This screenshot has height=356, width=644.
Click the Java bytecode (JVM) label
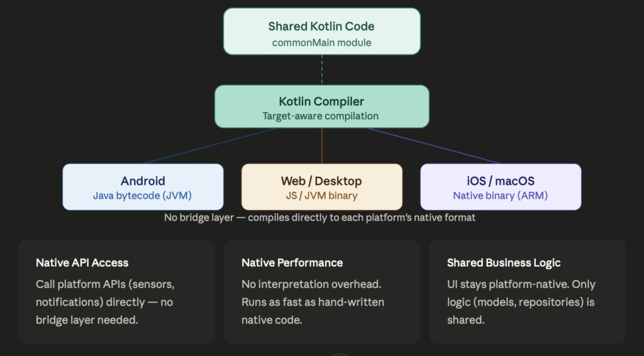click(143, 196)
